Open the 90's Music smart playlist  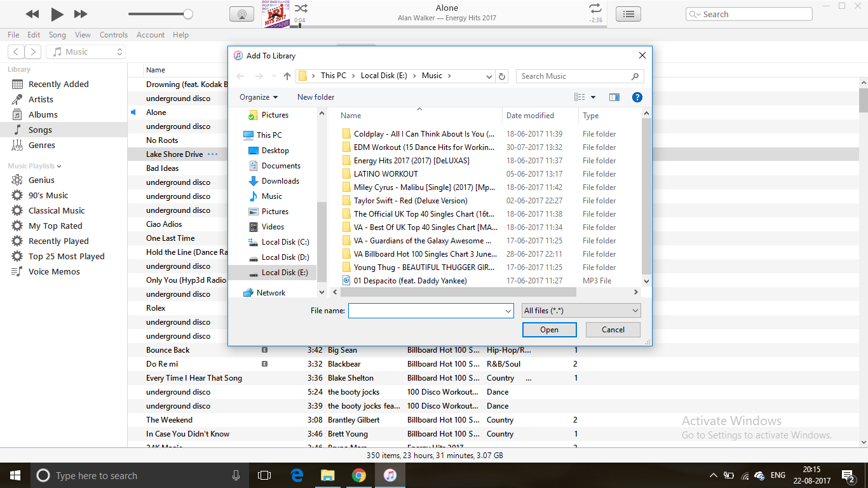click(48, 196)
